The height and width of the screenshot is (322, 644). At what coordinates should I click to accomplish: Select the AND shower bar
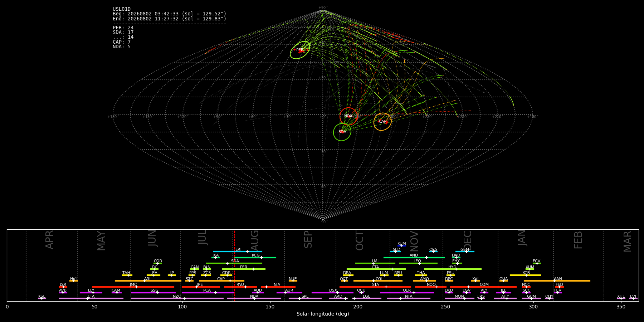click(414, 258)
